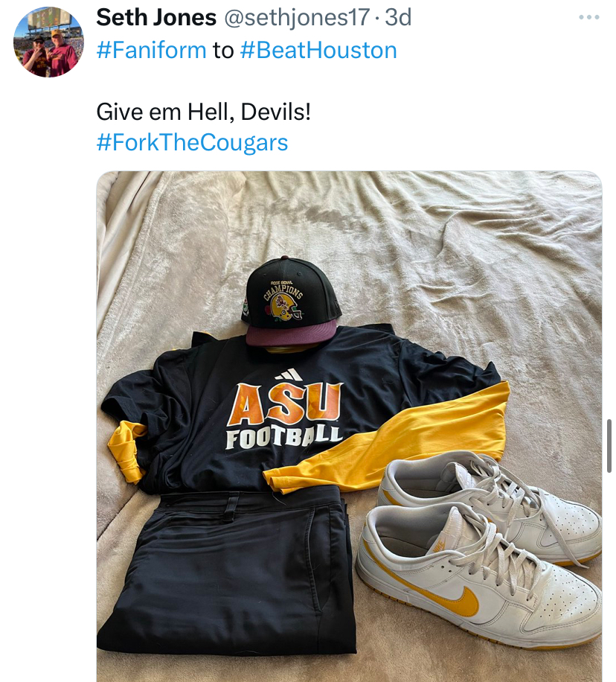Open the Seth Jones display name link
This screenshot has height=682, width=616.
point(156,17)
